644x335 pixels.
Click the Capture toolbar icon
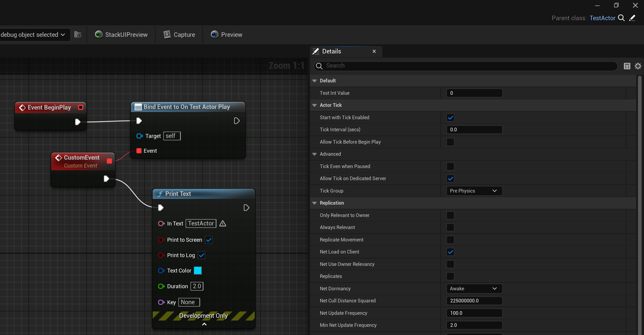tap(167, 35)
